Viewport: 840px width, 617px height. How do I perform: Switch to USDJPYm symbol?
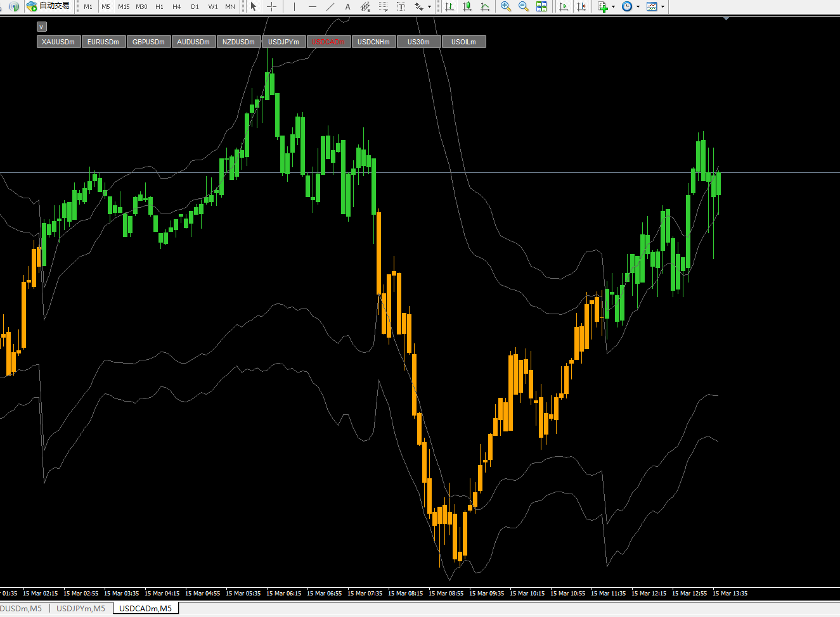[x=283, y=42]
